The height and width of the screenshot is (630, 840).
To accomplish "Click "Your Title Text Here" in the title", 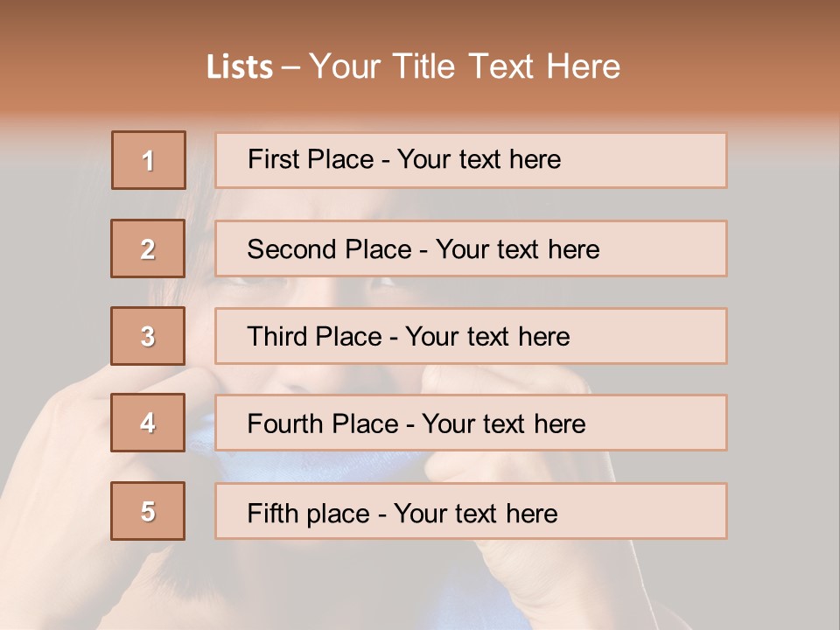I will (465, 66).
